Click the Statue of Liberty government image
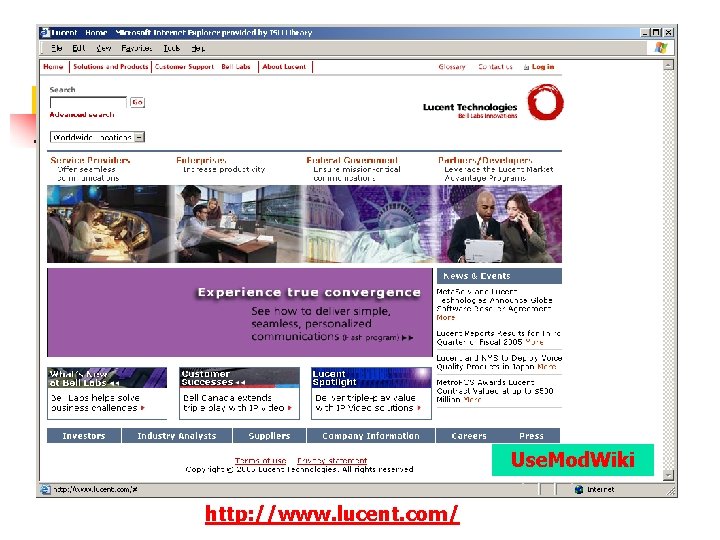The height and width of the screenshot is (540, 720). [x=367, y=224]
